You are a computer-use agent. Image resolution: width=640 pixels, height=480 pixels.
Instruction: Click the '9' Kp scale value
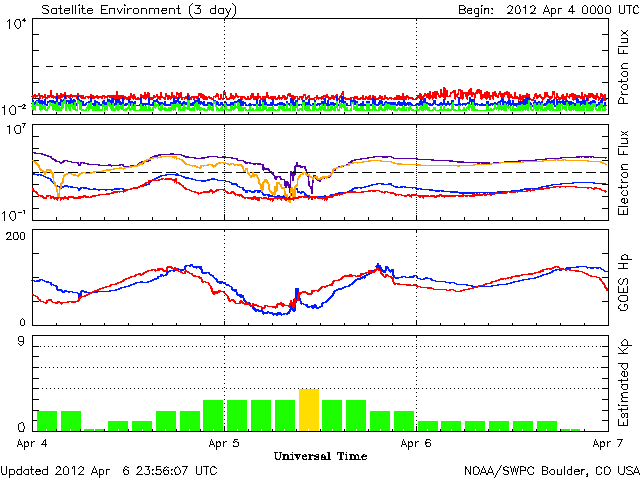(x=21, y=341)
